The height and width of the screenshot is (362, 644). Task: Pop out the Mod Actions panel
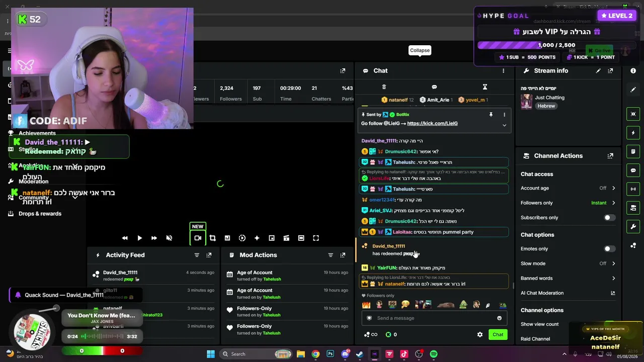pos(343,255)
